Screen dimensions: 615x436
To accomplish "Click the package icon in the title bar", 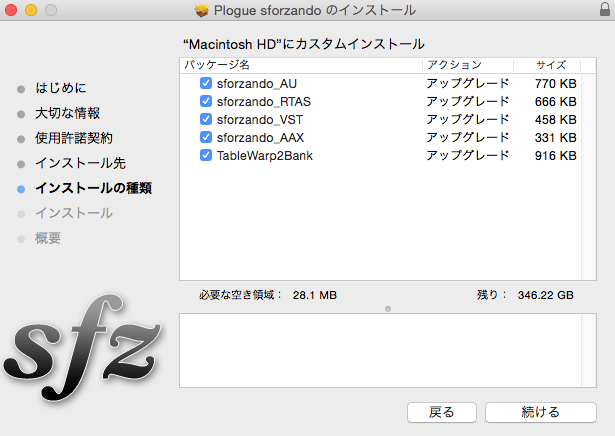I will [x=202, y=10].
